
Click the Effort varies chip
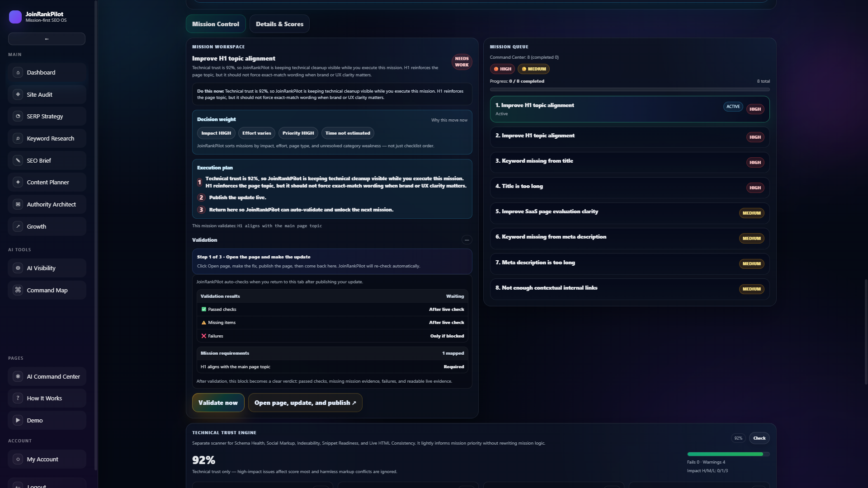point(257,133)
